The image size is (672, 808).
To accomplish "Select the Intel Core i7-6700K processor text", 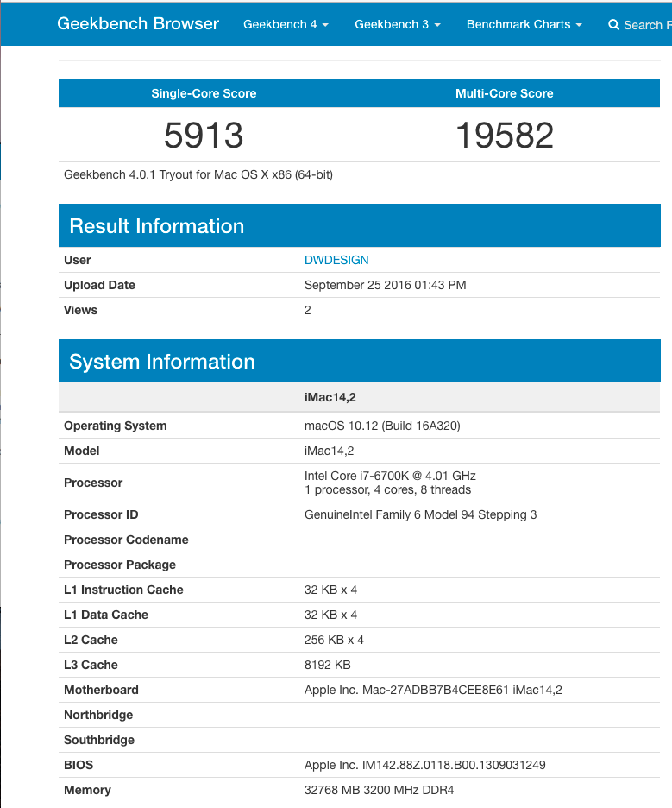I will click(390, 476).
